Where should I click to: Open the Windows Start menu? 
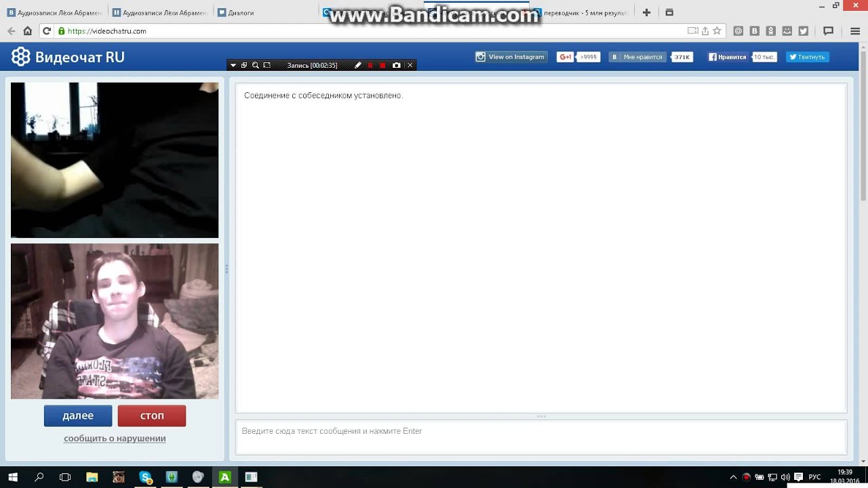click(x=13, y=477)
